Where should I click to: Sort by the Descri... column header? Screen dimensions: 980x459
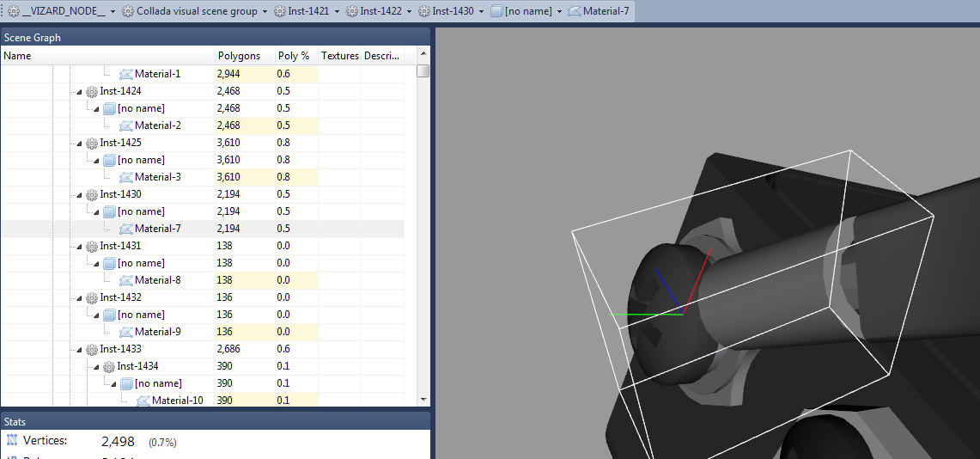(382, 56)
